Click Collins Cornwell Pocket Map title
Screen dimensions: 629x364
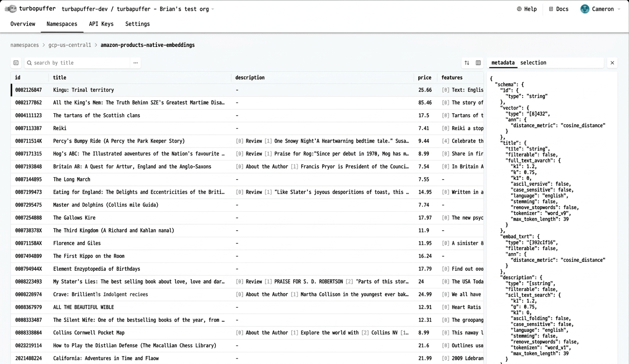click(x=89, y=333)
